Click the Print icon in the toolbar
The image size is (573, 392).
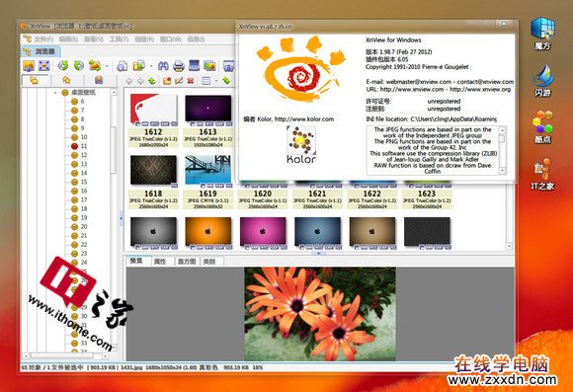(x=179, y=66)
